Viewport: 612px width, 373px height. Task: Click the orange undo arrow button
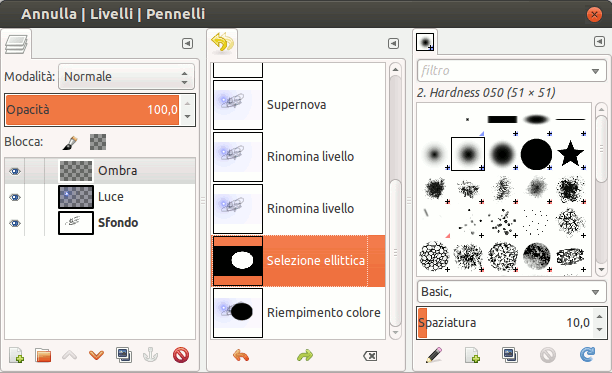241,355
